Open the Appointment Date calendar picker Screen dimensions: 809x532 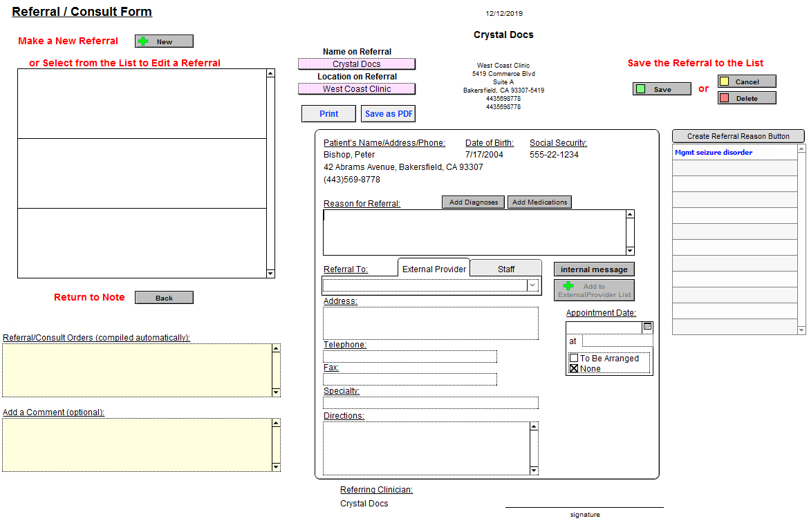[x=647, y=327]
